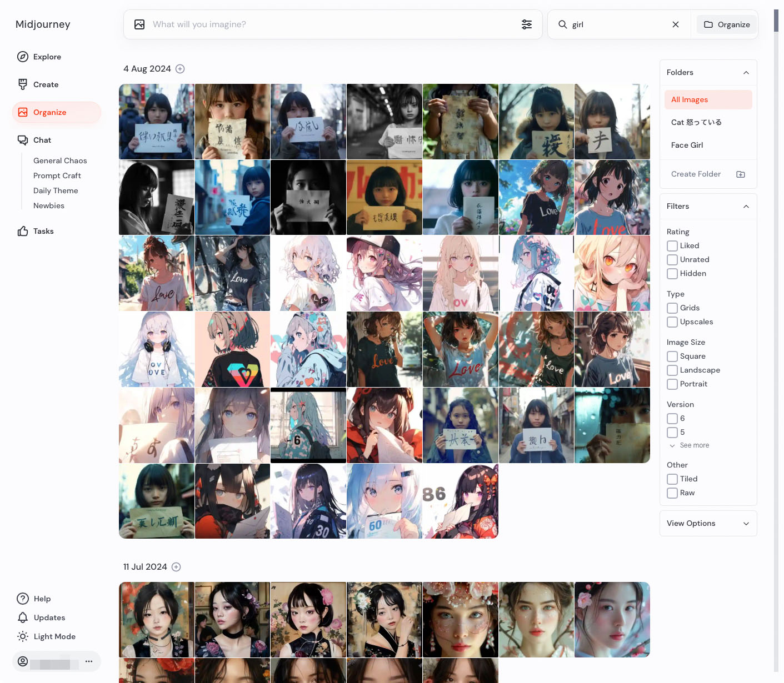The height and width of the screenshot is (683, 784).
Task: Enable the Grids type filter
Action: click(672, 308)
